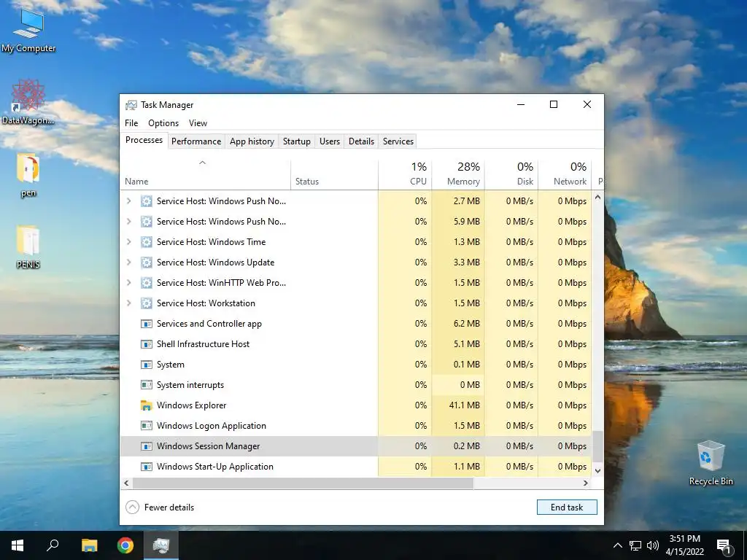Activate Task Manager taskbar button
Screen dimensions: 747x560
tap(161, 545)
